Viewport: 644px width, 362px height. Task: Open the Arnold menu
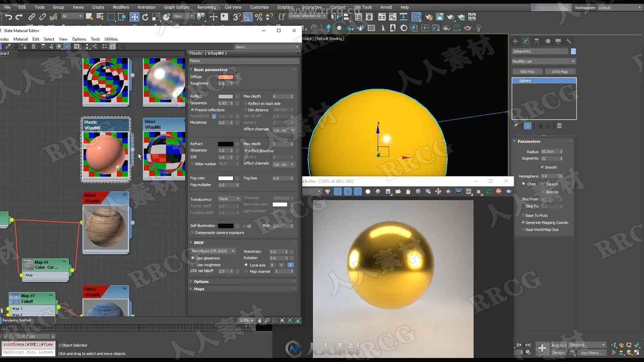point(386,7)
